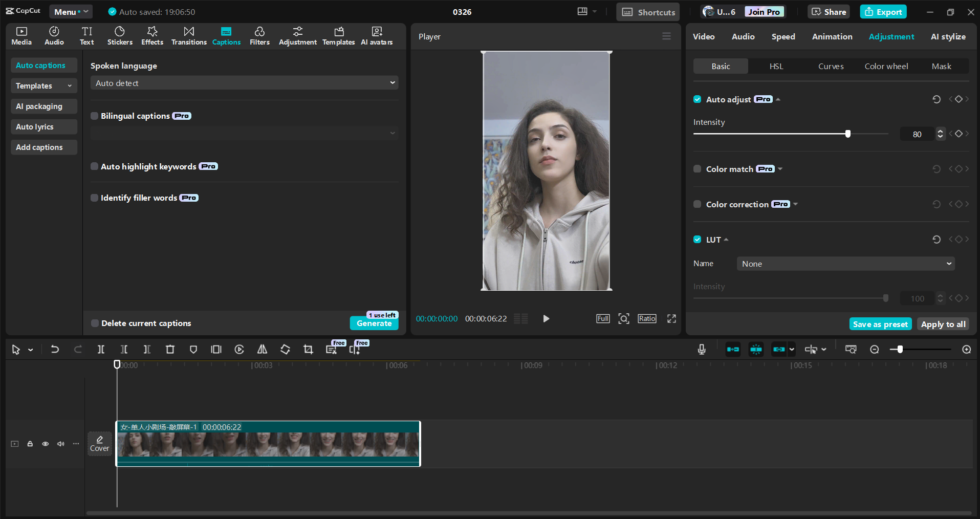Image resolution: width=980 pixels, height=519 pixels.
Task: Record a voiceover with the microphone icon
Action: coord(701,350)
